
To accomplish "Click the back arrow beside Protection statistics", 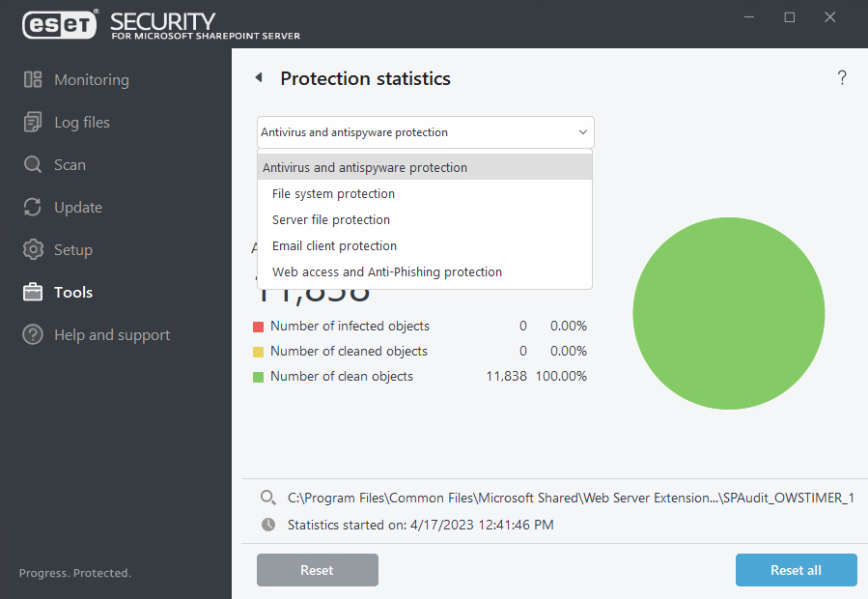I will point(259,78).
